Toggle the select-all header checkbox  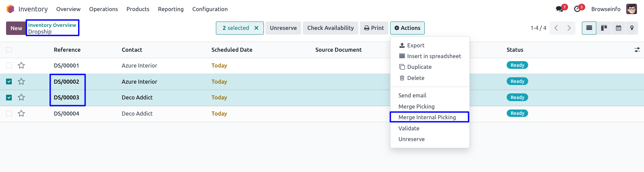pyautogui.click(x=9, y=50)
